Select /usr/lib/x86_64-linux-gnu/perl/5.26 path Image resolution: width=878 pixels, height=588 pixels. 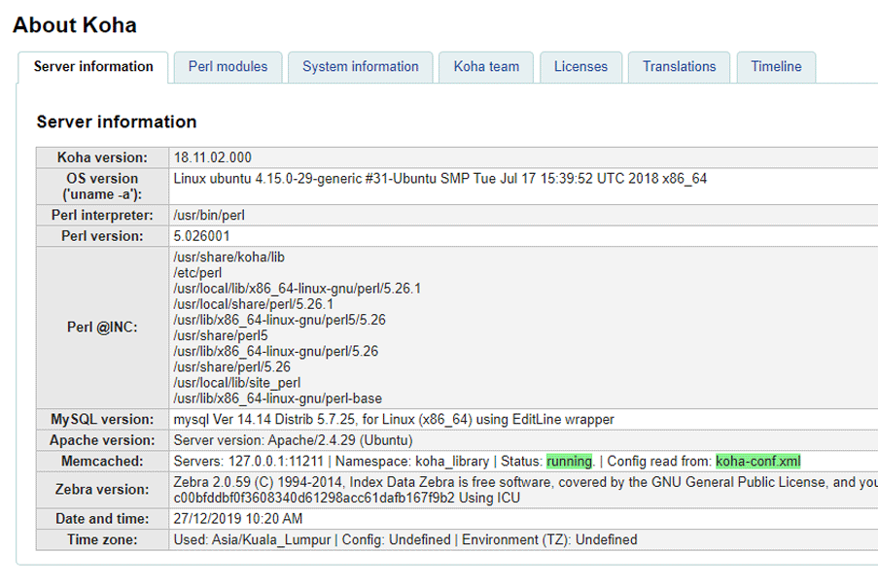[x=276, y=352]
